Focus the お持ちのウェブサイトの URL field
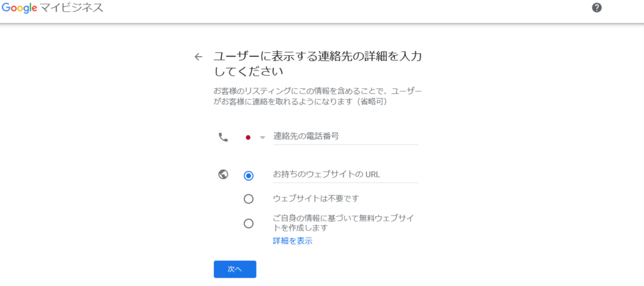 click(x=346, y=175)
